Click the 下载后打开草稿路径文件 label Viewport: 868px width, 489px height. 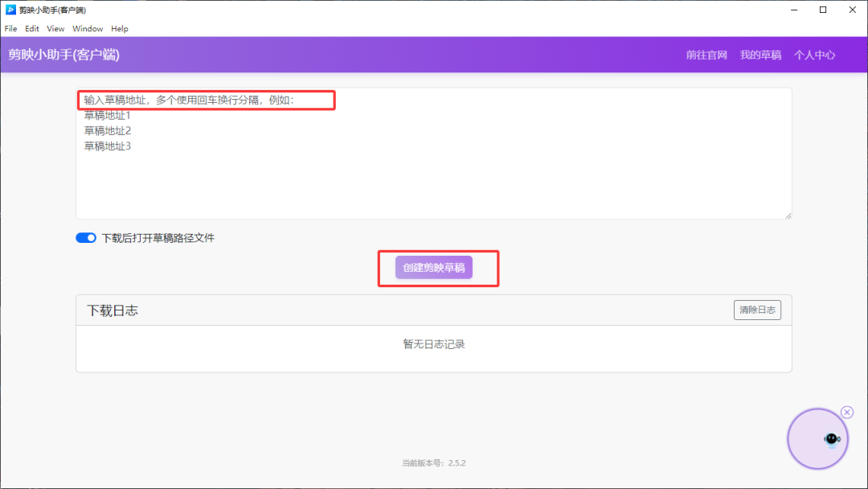(158, 238)
